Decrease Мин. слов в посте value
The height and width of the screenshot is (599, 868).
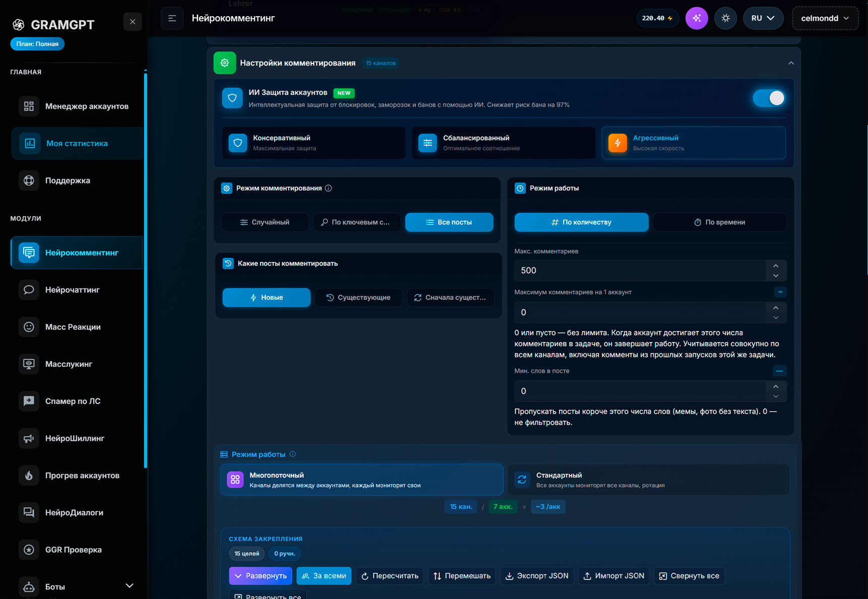pyautogui.click(x=776, y=396)
